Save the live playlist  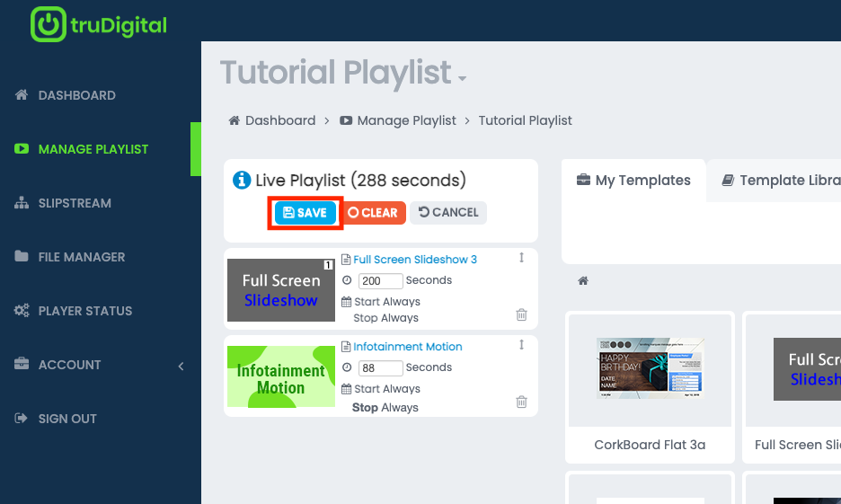pyautogui.click(x=305, y=213)
